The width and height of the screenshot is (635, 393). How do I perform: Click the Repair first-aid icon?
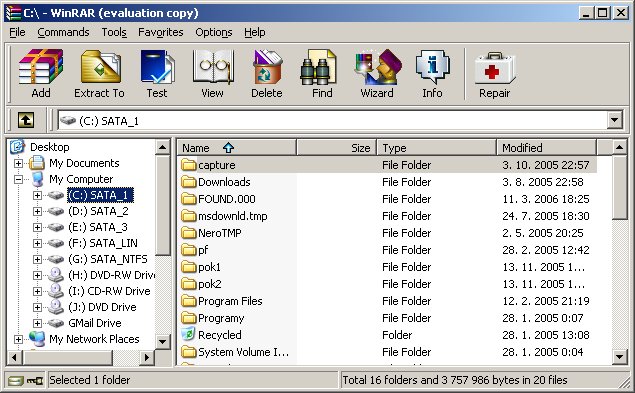pyautogui.click(x=494, y=68)
